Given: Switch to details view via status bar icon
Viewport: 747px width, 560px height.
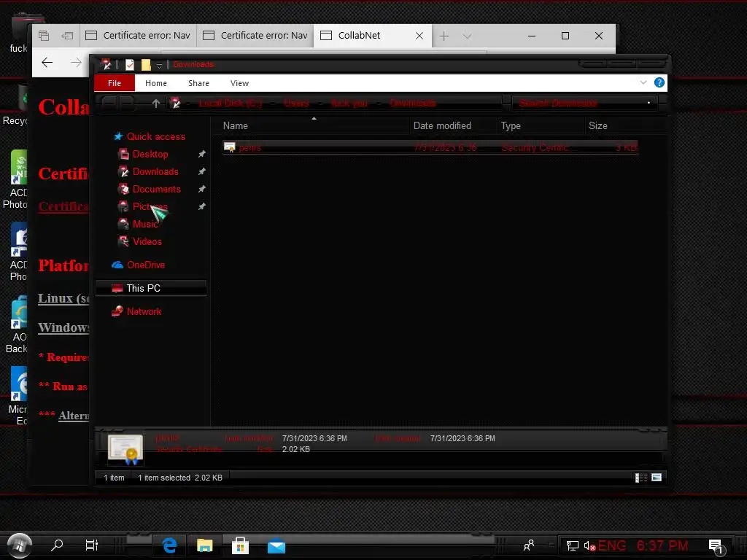Looking at the screenshot, I should pyautogui.click(x=641, y=477).
